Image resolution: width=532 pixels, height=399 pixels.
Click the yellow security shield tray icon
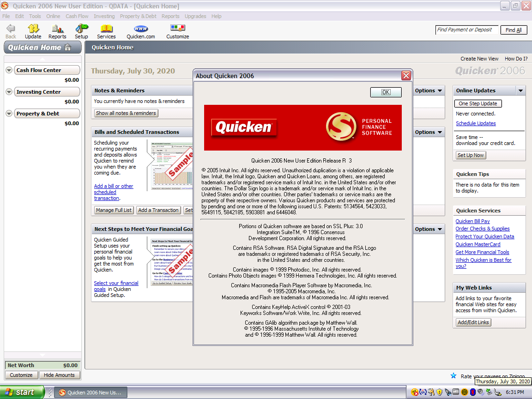[x=439, y=392]
